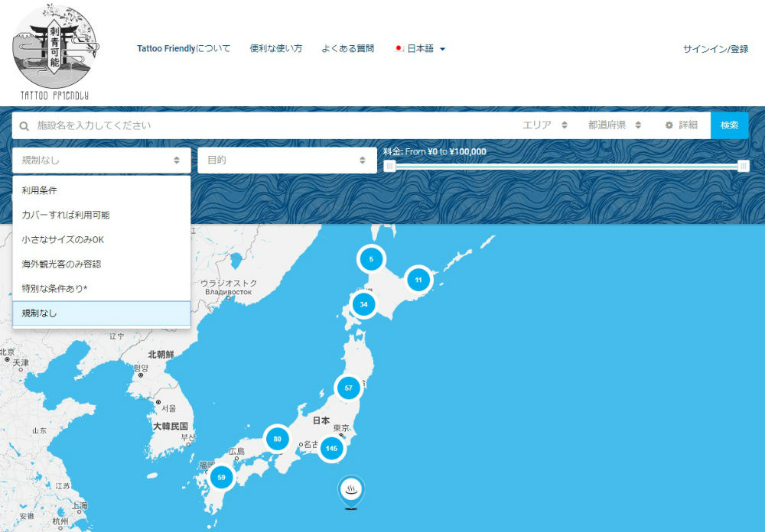Expand the 都道府県 prefecture dropdown
Screen dimensions: 765x532
pyautogui.click(x=614, y=125)
